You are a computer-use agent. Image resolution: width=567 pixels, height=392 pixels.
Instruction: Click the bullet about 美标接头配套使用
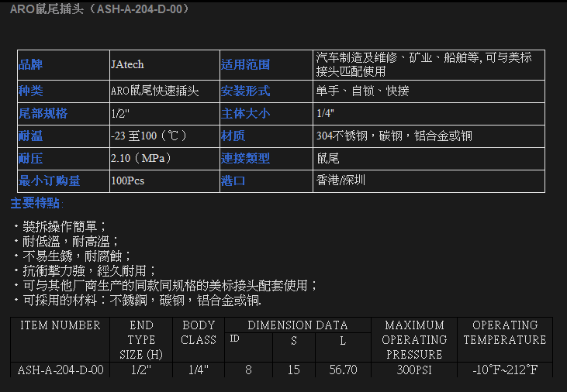(165, 286)
